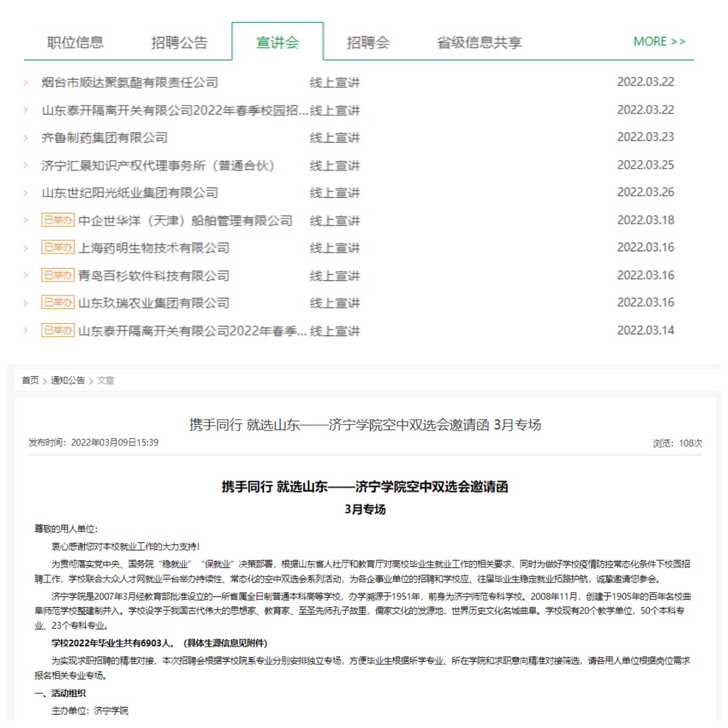Open 中企世华洋（天津）船舶管理有限公司 listing
This screenshot has width=728, height=728.
186,221
